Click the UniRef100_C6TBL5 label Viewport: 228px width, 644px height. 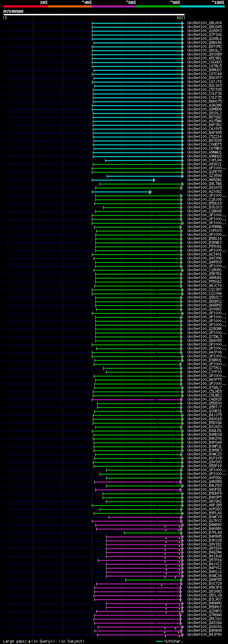point(204,66)
